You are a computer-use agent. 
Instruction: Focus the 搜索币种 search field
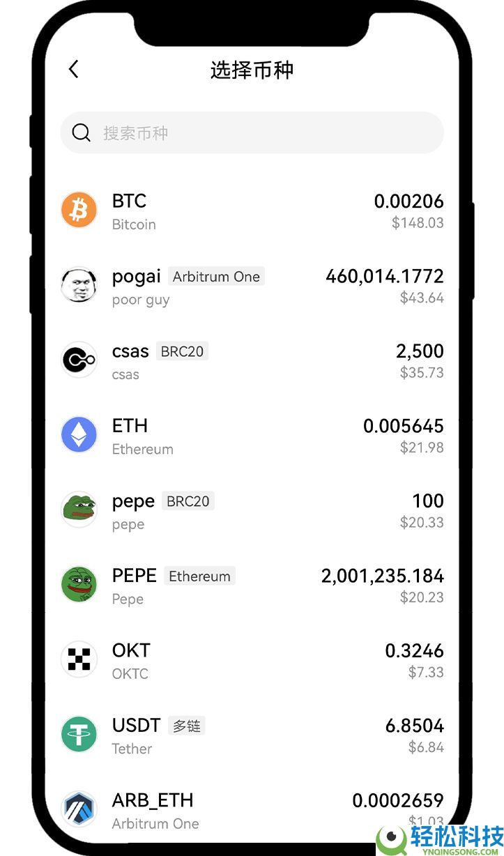[265, 132]
